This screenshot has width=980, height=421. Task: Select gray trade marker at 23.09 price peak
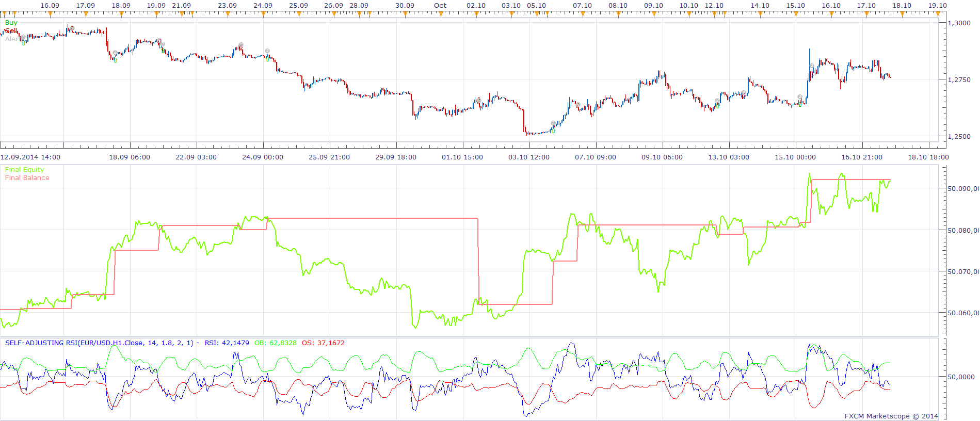pos(241,45)
